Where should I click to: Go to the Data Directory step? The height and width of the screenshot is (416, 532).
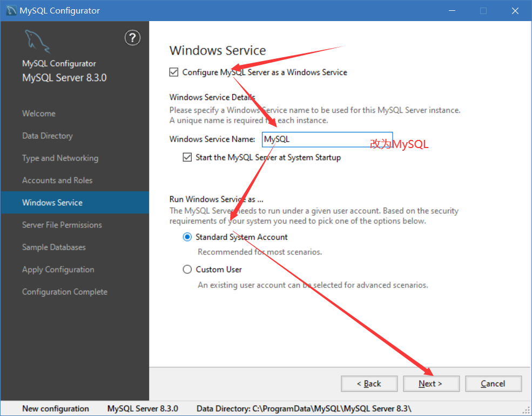[48, 136]
